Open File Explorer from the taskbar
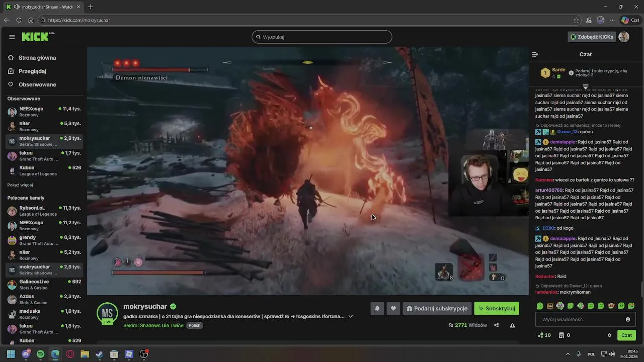This screenshot has height=362, width=644. point(85,354)
